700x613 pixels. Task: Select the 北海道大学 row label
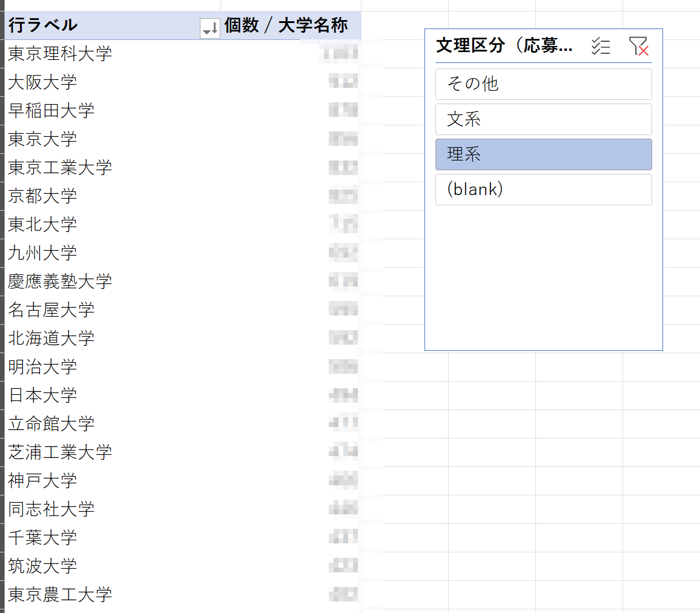(51, 339)
